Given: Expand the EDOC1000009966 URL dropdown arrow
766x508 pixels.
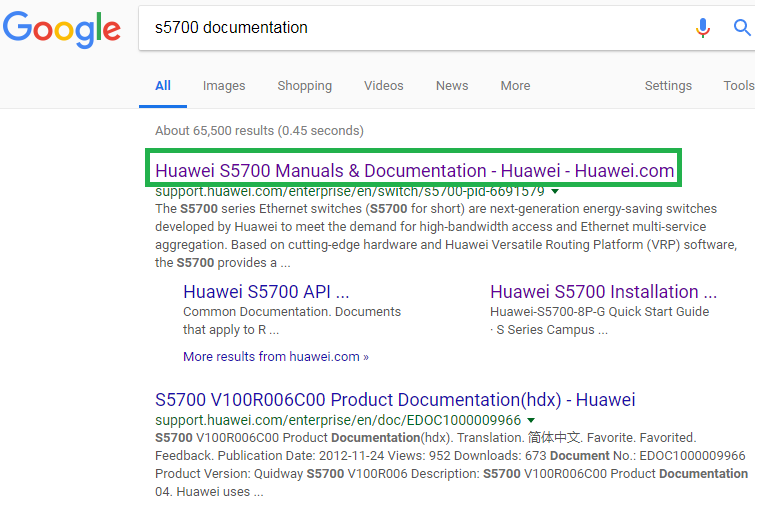Looking at the screenshot, I should pos(531,420).
